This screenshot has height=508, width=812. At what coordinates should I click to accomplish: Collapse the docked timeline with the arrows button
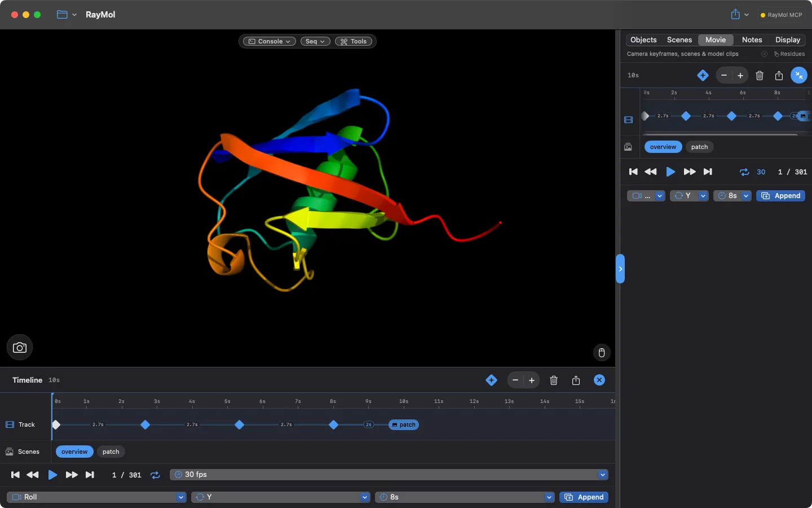click(799, 75)
